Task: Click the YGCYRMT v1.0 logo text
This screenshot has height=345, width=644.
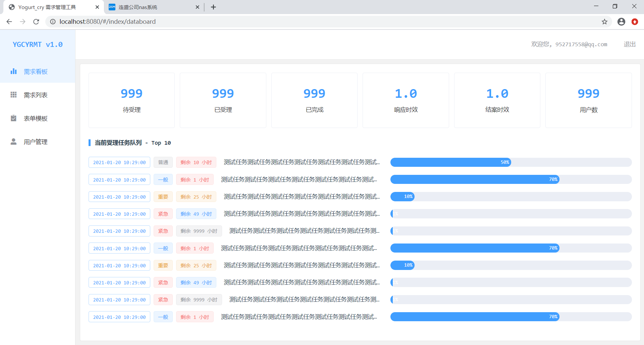Action: 38,45
